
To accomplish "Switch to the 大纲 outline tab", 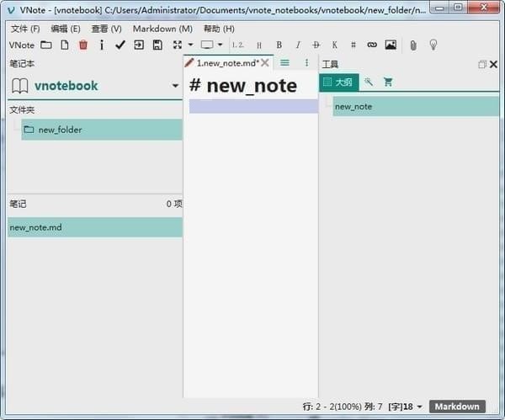I will [x=339, y=82].
